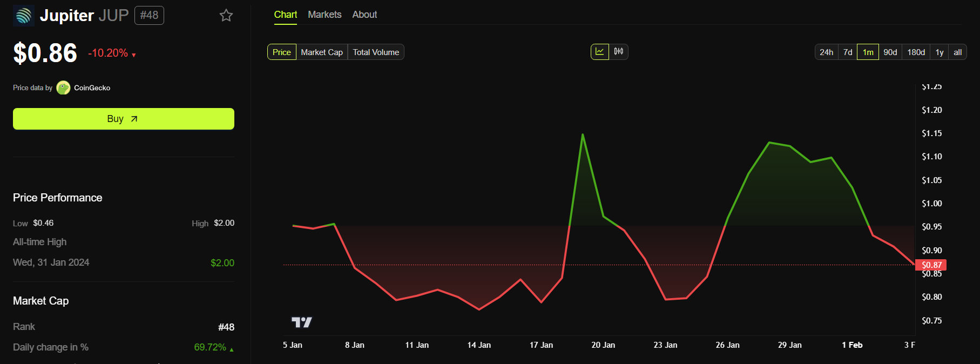Click the $0.86 current price text
This screenshot has width=980, height=364.
pos(45,53)
